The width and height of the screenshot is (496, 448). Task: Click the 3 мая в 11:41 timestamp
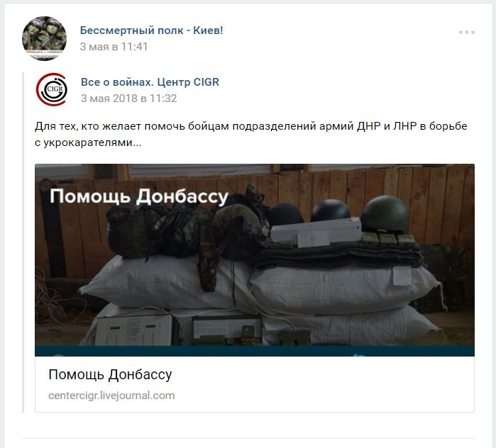114,47
